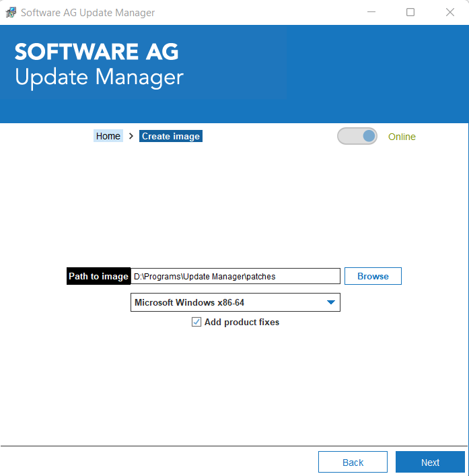Close the Update Manager window
The image size is (469, 476).
point(450,12)
